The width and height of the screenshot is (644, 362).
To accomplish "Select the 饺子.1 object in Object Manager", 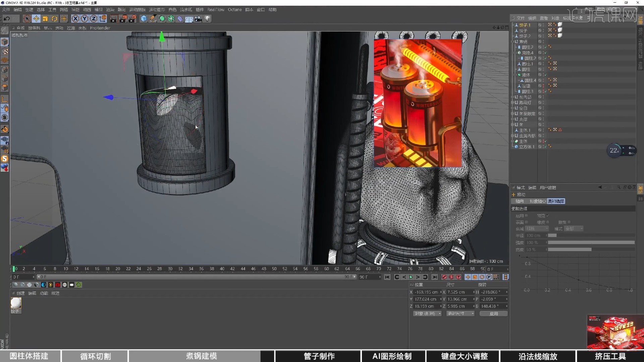I will point(525,25).
